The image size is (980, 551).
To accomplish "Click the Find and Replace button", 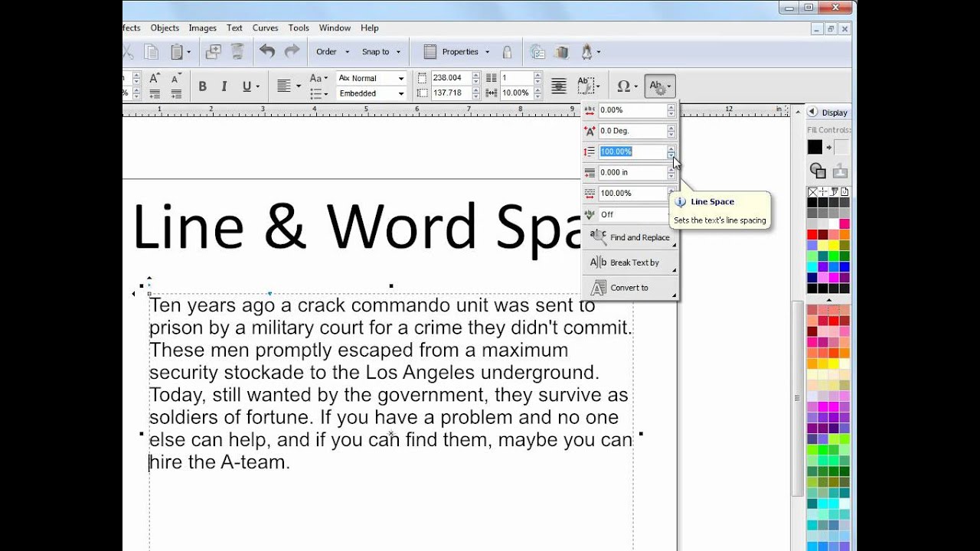I will pyautogui.click(x=630, y=237).
